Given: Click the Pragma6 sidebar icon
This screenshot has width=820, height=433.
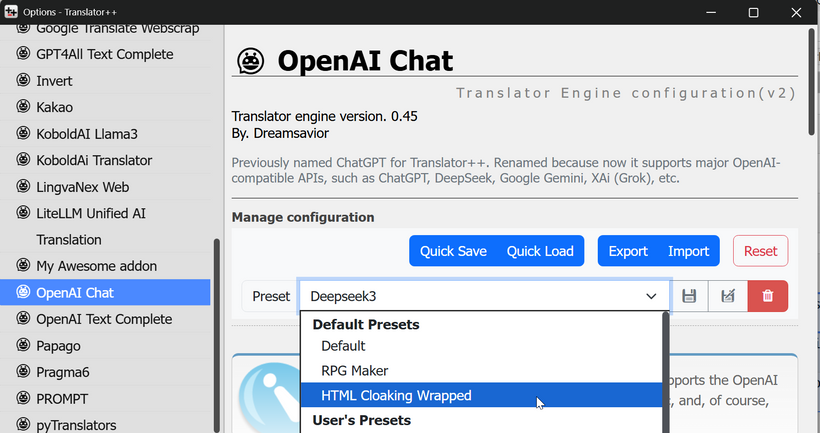Looking at the screenshot, I should pyautogui.click(x=23, y=372).
